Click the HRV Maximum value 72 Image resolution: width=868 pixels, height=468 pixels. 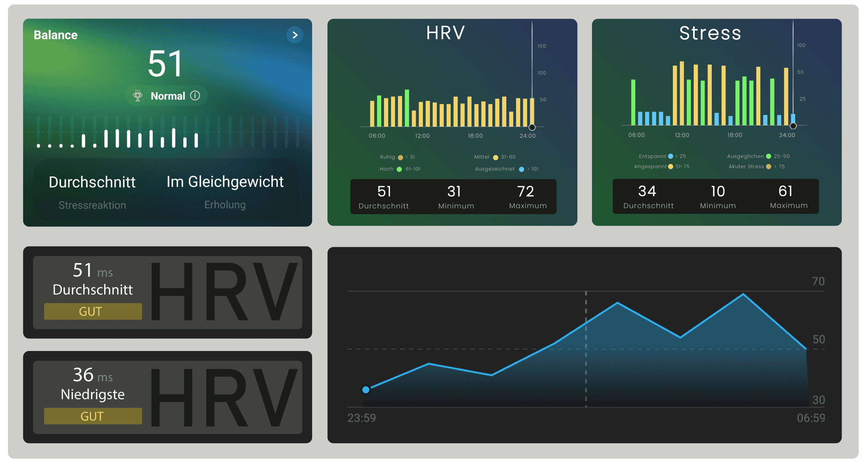(525, 192)
